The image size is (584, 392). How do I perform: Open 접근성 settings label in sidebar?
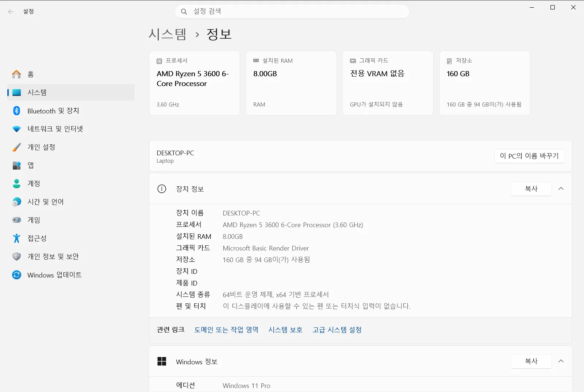(x=37, y=238)
